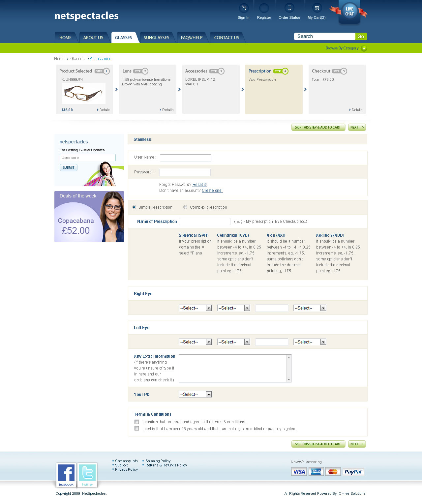Image resolution: width=422 pixels, height=504 pixels.
Task: Click the Step 5 Checkout badge
Action: (x=340, y=71)
